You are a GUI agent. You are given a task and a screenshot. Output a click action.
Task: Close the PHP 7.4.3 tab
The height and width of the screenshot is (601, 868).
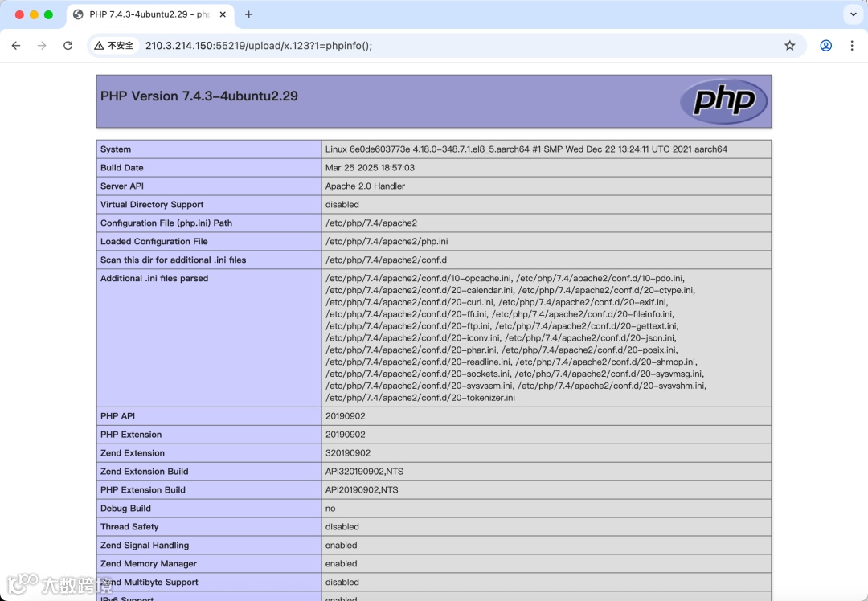[x=223, y=14]
